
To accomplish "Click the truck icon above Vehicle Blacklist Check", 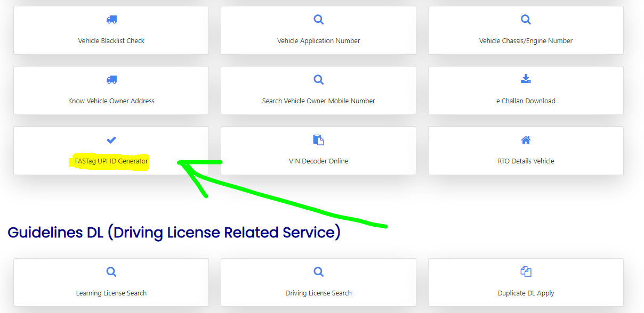I will tap(111, 20).
